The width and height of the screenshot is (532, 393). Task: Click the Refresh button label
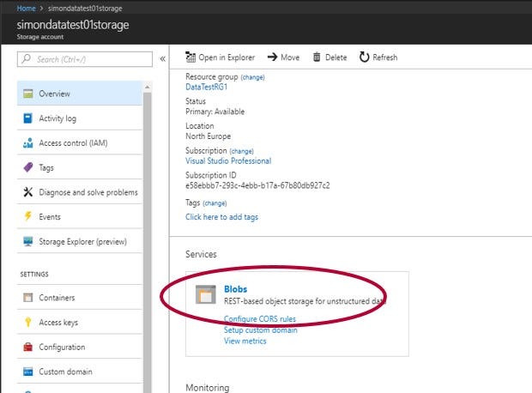pos(384,57)
